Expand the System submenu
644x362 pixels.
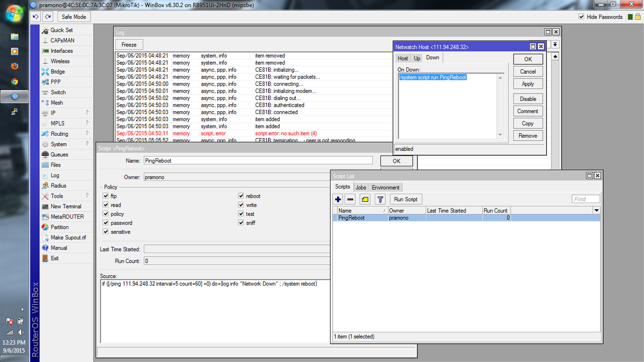[88, 144]
